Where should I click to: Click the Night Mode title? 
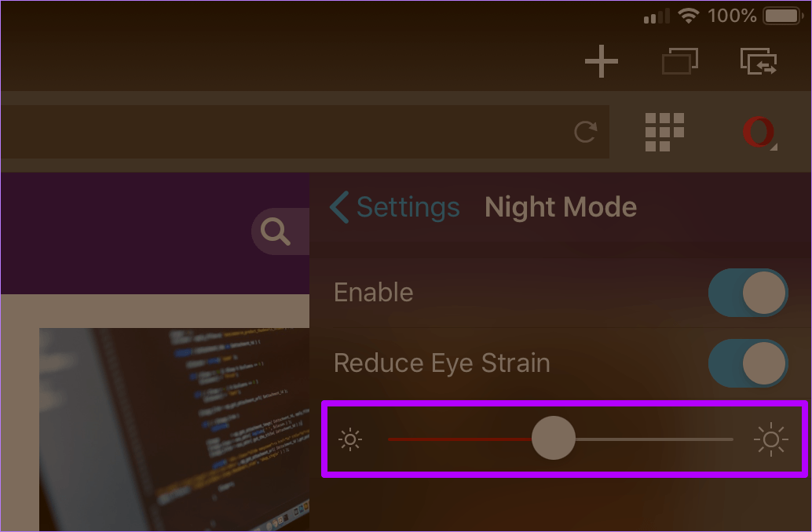(x=561, y=207)
